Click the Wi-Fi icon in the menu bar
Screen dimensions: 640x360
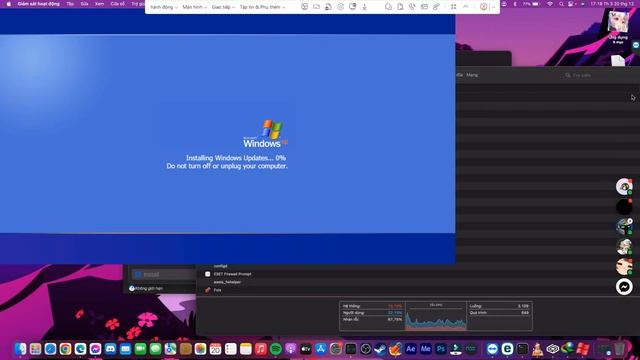[550, 4]
